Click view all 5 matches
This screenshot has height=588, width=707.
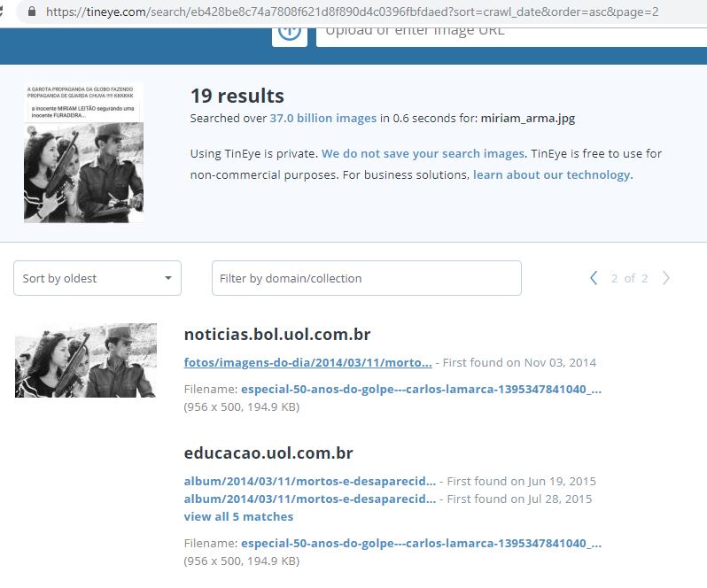(238, 516)
